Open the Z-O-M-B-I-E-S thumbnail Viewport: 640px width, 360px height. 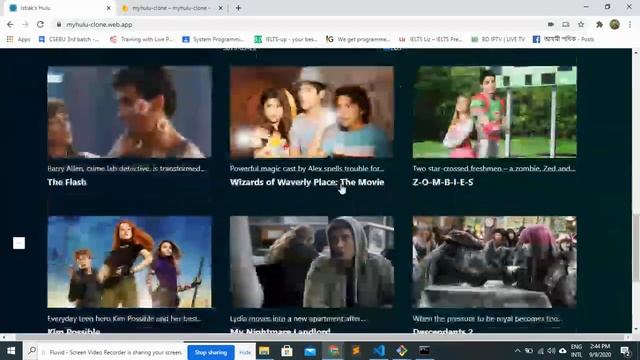[494, 112]
